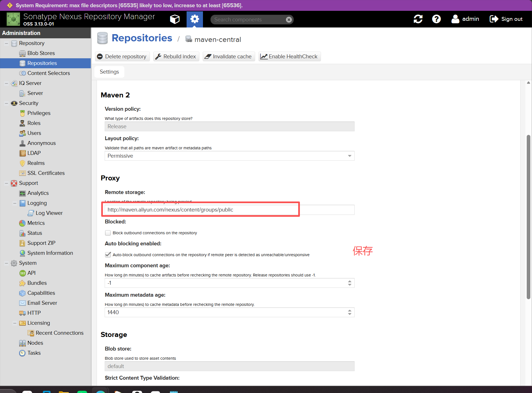Click the Analytics icon
The height and width of the screenshot is (393, 532).
coord(22,193)
